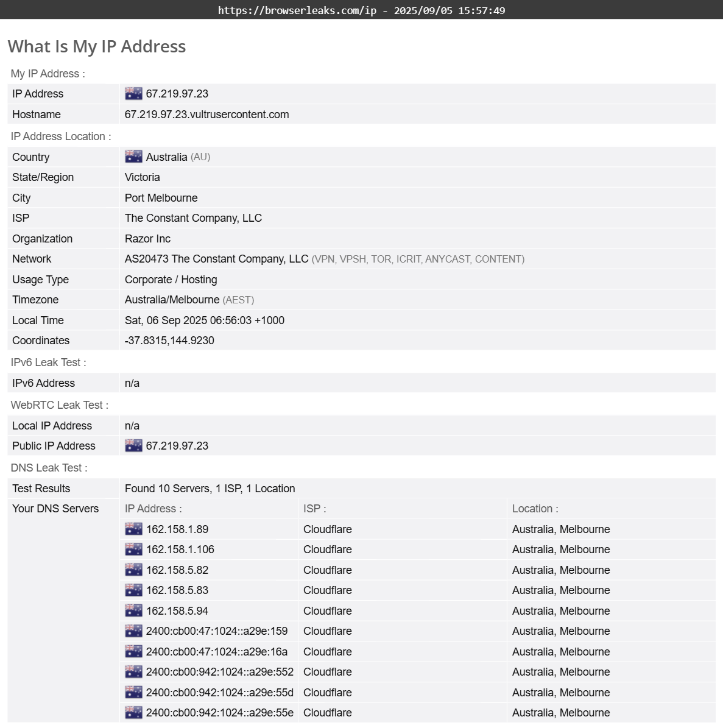Click the Australian flag beside IP Address 67.219.97.23

[x=133, y=94]
